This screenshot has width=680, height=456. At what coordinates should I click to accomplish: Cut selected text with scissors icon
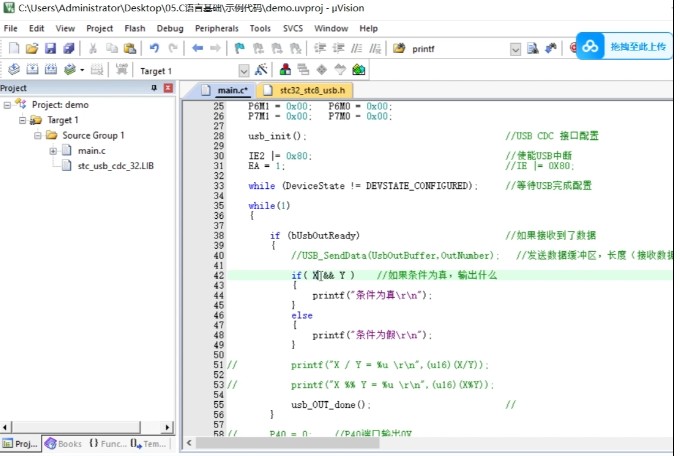(93, 48)
